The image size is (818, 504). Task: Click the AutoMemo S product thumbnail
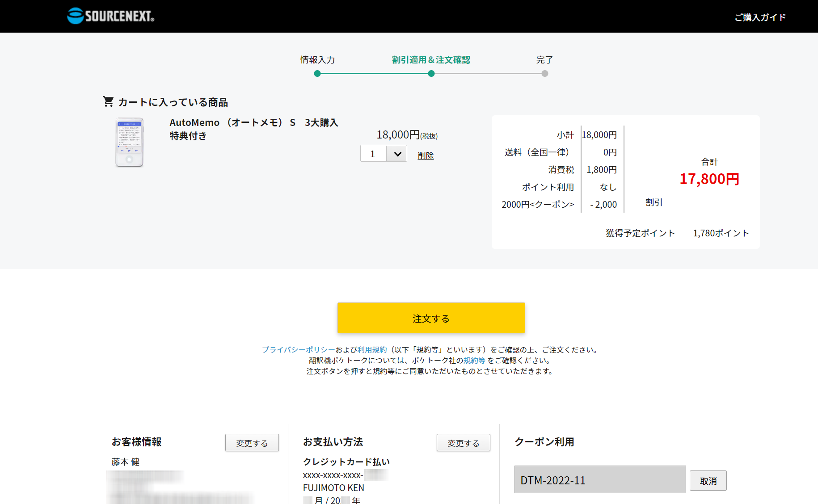(x=130, y=142)
